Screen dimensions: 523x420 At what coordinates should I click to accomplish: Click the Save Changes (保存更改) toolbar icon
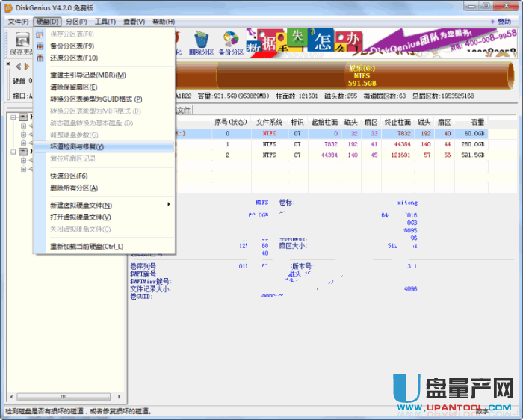tap(22, 40)
